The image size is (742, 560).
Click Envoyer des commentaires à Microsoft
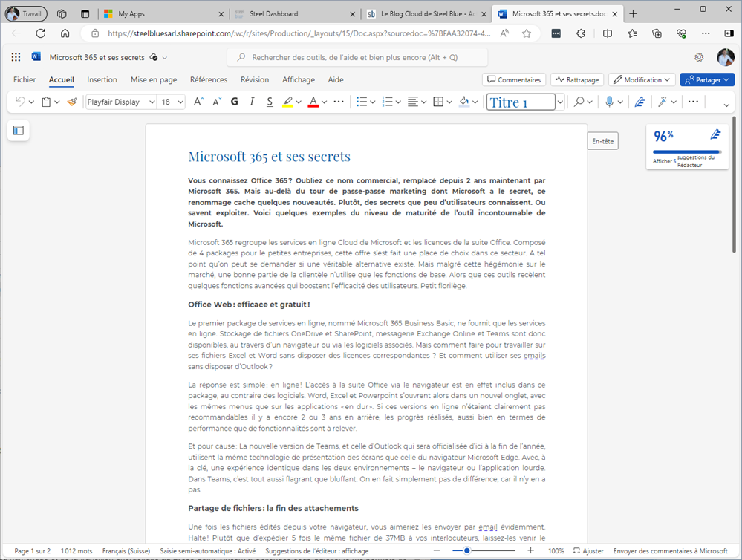670,550
